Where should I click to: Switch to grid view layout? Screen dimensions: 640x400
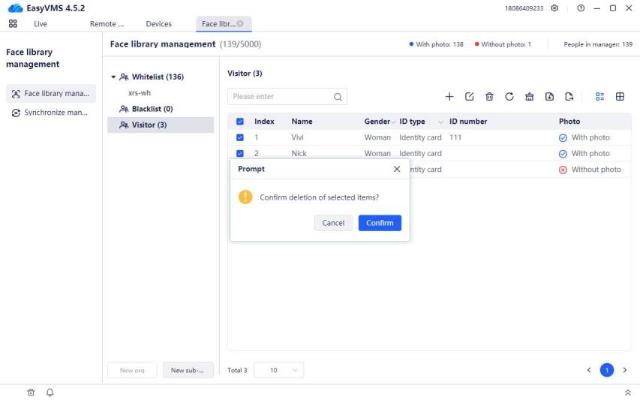point(620,97)
